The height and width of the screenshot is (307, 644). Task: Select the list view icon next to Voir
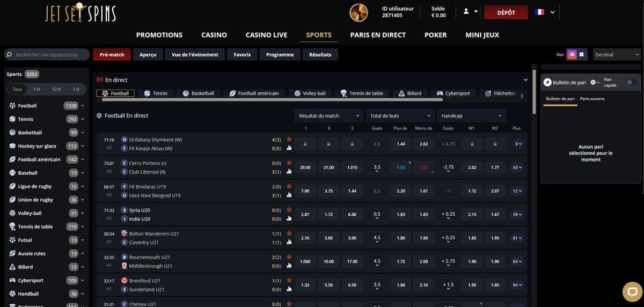pos(572,54)
